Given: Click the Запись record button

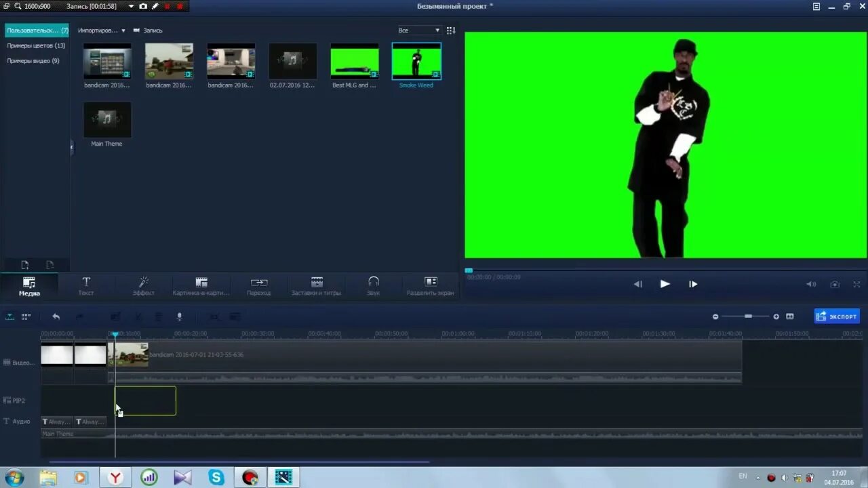Looking at the screenshot, I should [148, 30].
